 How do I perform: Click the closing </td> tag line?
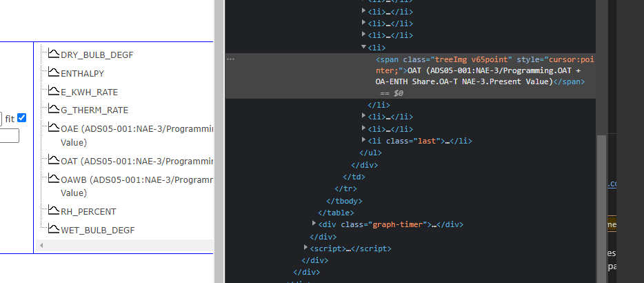coord(354,177)
